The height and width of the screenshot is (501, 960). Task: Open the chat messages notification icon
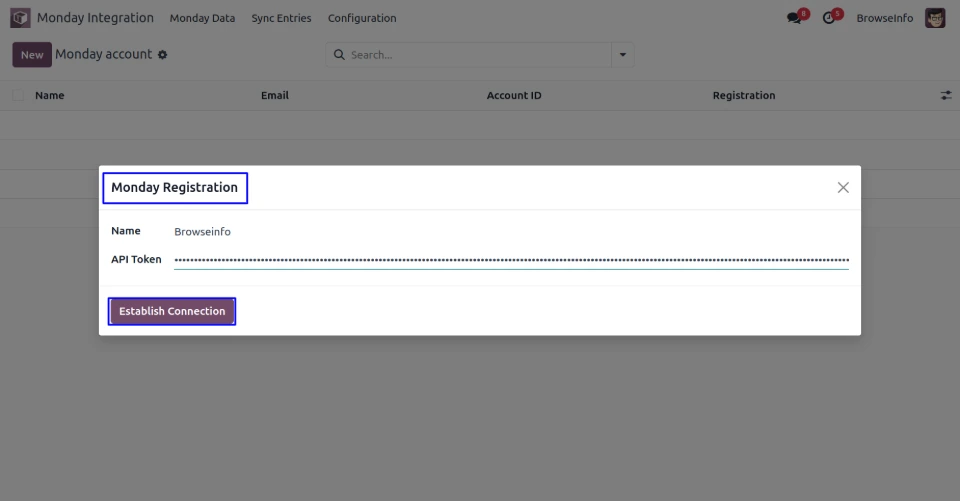point(794,18)
